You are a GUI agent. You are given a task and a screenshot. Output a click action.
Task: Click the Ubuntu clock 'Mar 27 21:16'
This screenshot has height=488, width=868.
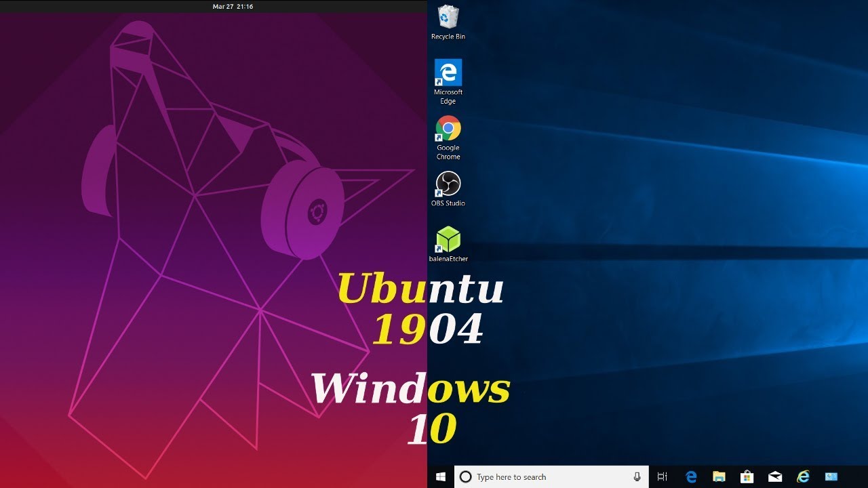click(233, 6)
